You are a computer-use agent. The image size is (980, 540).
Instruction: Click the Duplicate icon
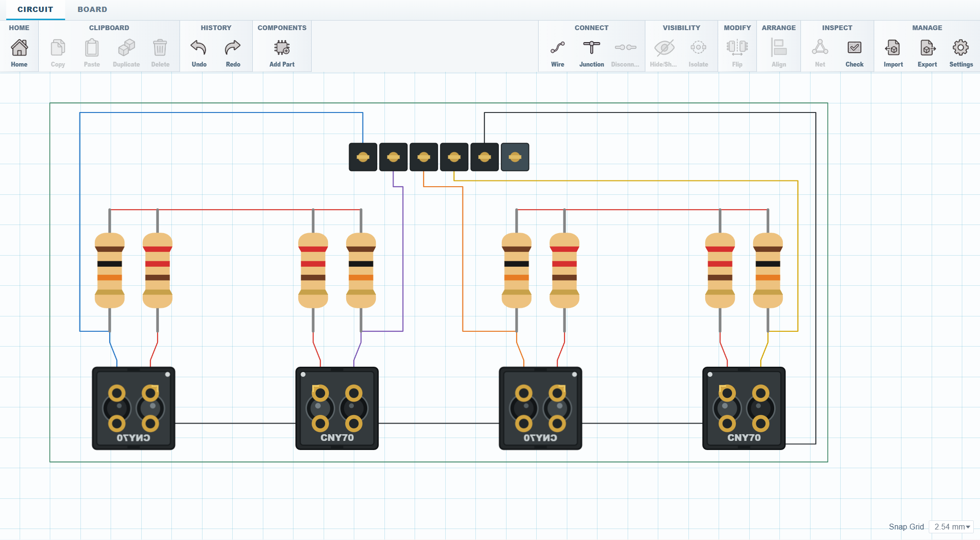pyautogui.click(x=126, y=48)
